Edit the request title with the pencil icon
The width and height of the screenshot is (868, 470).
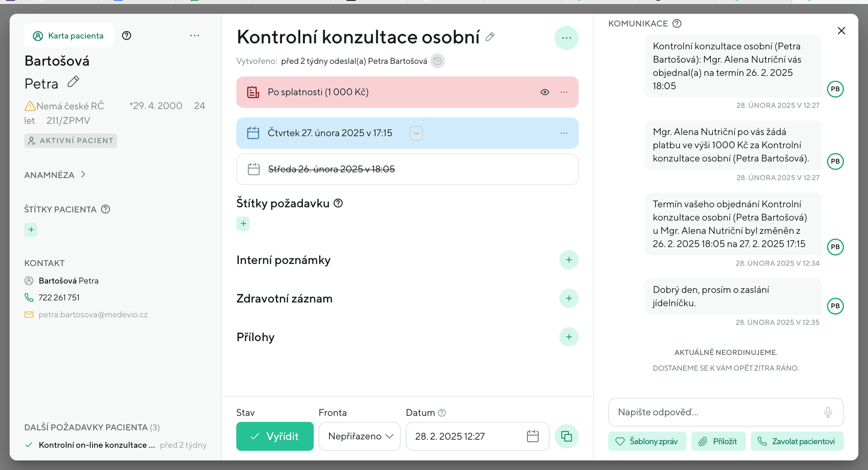click(490, 37)
